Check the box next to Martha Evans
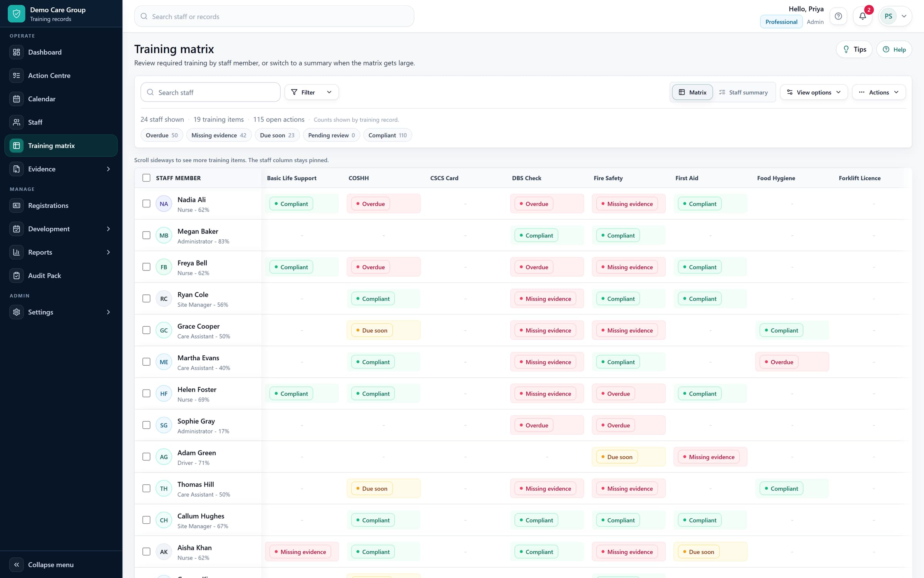 coord(146,361)
